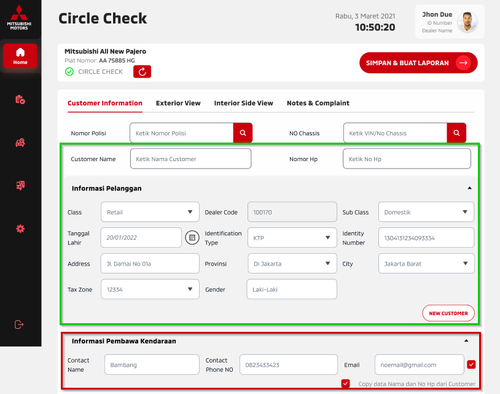Screen dimensions: 500x394
Task: Open the clipboard check sidebar icon
Action: pos(20,99)
